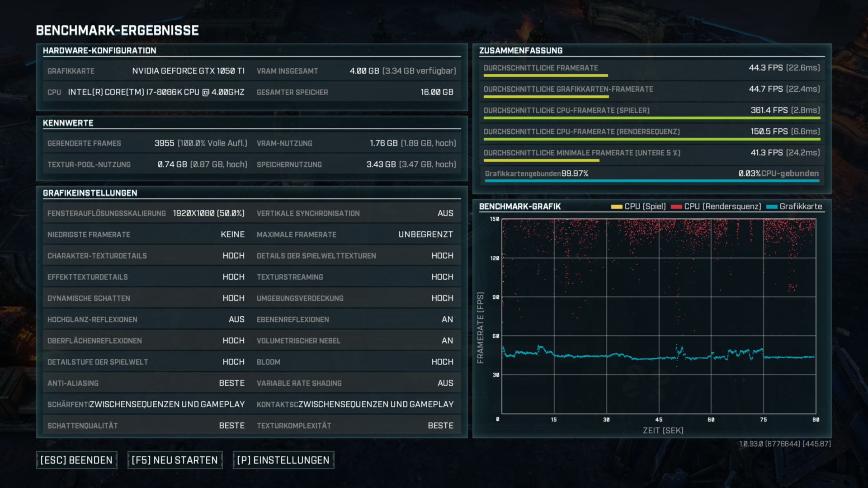Click the GPU framerate line in benchmark graph
Viewport: 868px width, 488px height.
656,357
